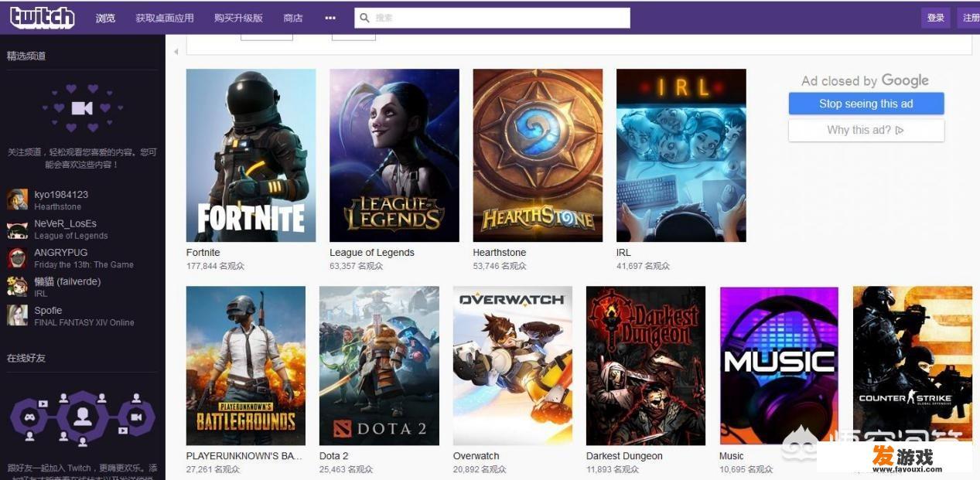Focus the search input field
This screenshot has height=480, width=980.
pyautogui.click(x=492, y=18)
